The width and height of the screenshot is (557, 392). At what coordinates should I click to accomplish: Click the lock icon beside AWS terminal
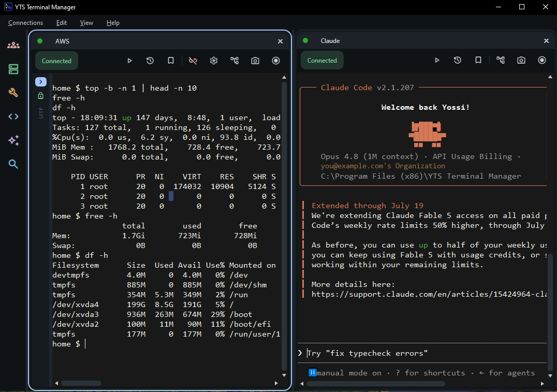click(41, 96)
